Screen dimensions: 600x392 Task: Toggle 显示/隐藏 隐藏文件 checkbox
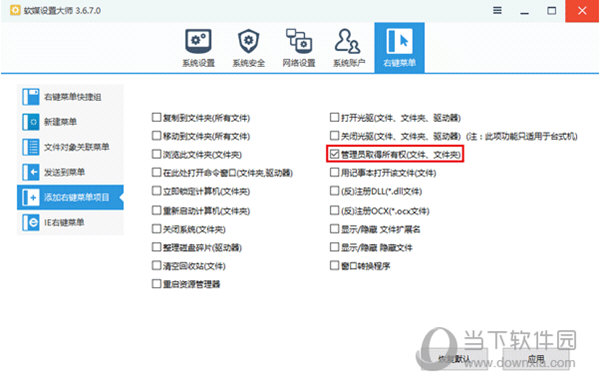(334, 247)
